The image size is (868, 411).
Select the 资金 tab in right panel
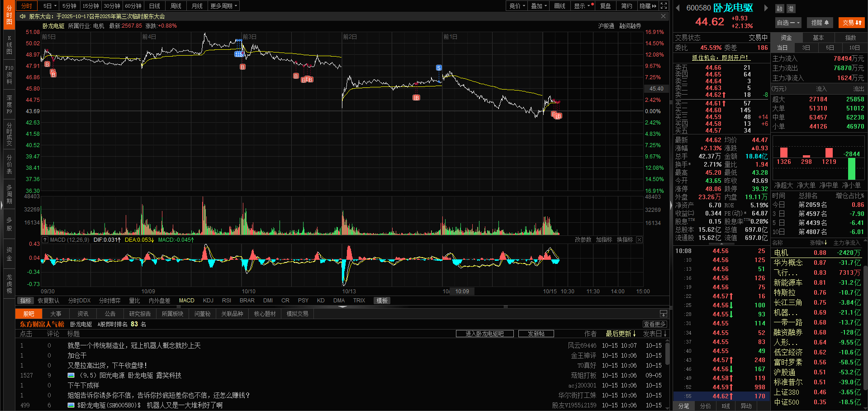click(x=787, y=38)
